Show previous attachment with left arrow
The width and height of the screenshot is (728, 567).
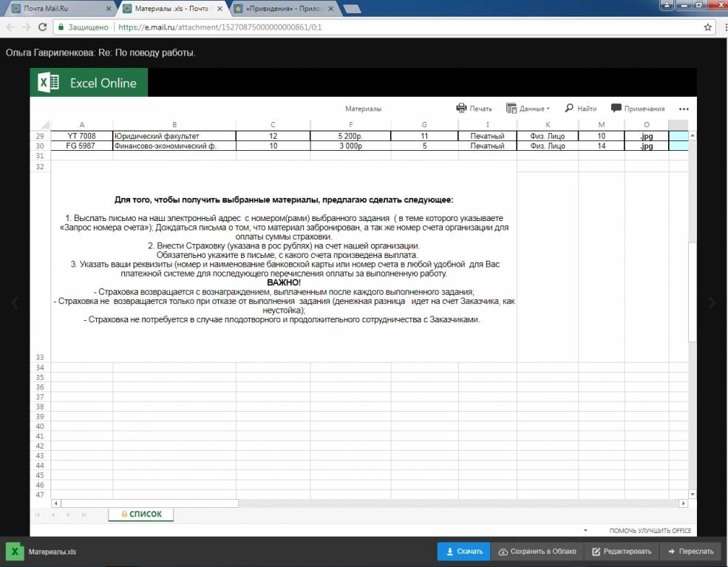pyautogui.click(x=15, y=302)
